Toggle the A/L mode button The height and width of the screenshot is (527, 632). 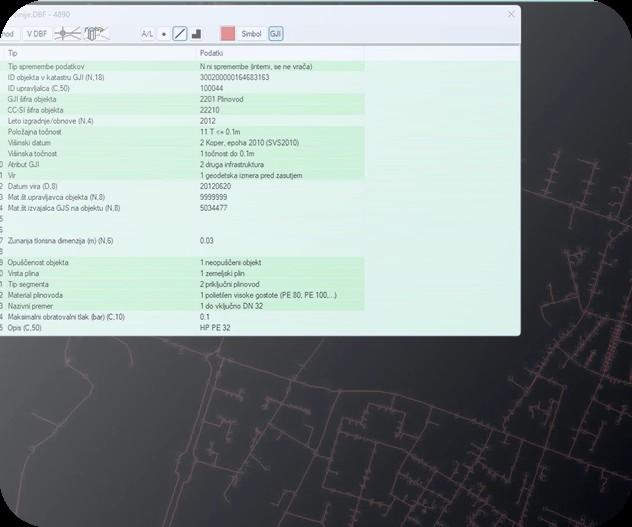click(147, 34)
